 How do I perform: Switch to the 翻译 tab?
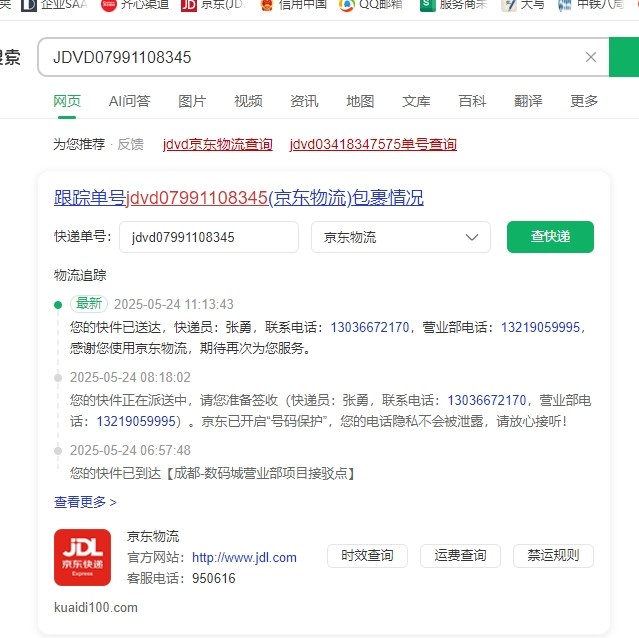528,101
